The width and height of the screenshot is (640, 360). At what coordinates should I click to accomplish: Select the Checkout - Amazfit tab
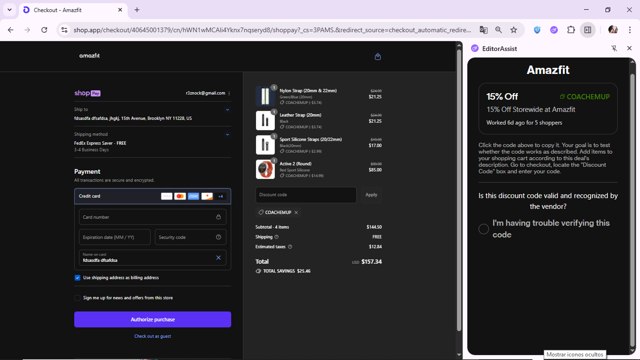tap(73, 10)
